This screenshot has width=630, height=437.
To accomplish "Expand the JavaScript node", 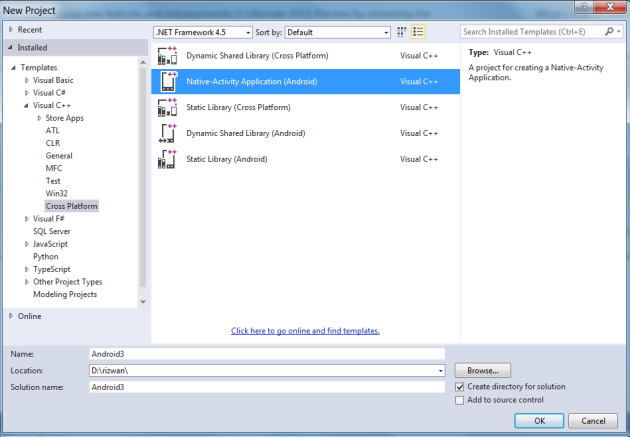I will [27, 244].
